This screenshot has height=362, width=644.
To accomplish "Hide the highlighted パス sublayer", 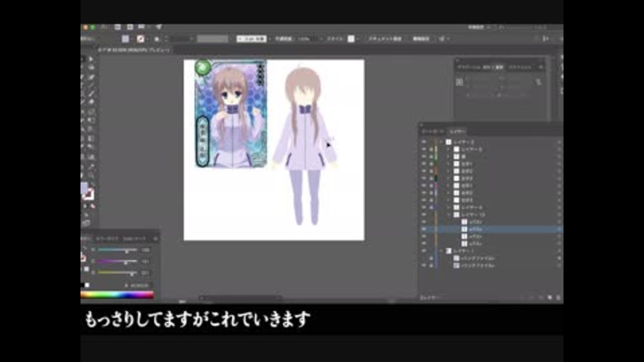I will (424, 229).
